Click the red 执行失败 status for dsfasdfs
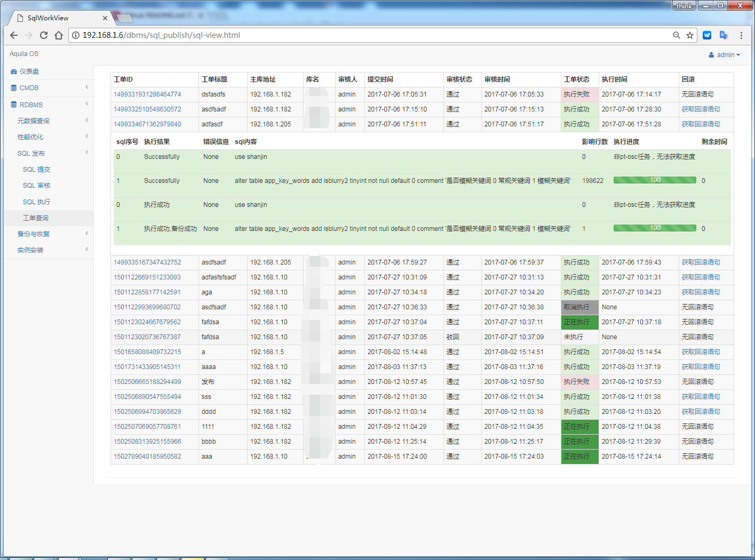This screenshot has height=560, width=755. pyautogui.click(x=579, y=94)
